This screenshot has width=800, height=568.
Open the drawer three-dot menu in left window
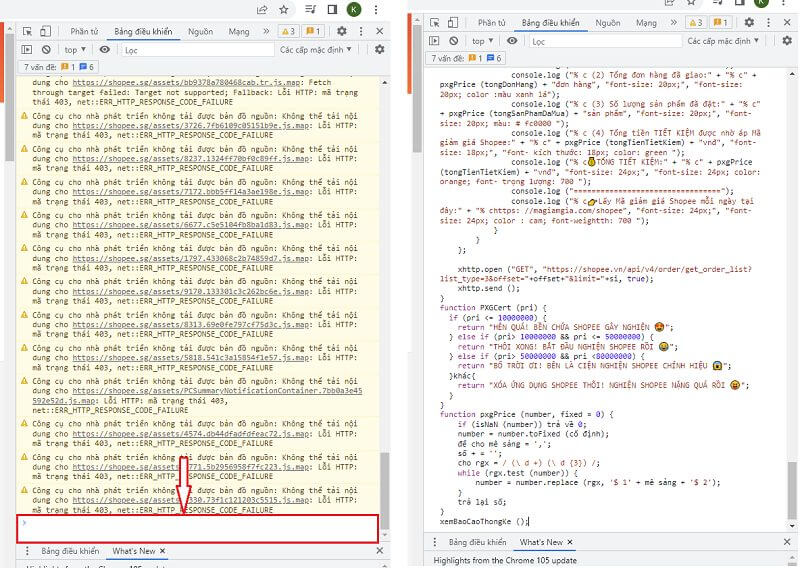[27, 551]
